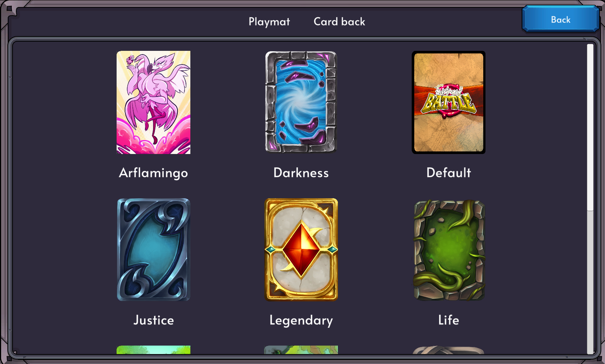Click the blue Back button

(x=560, y=19)
